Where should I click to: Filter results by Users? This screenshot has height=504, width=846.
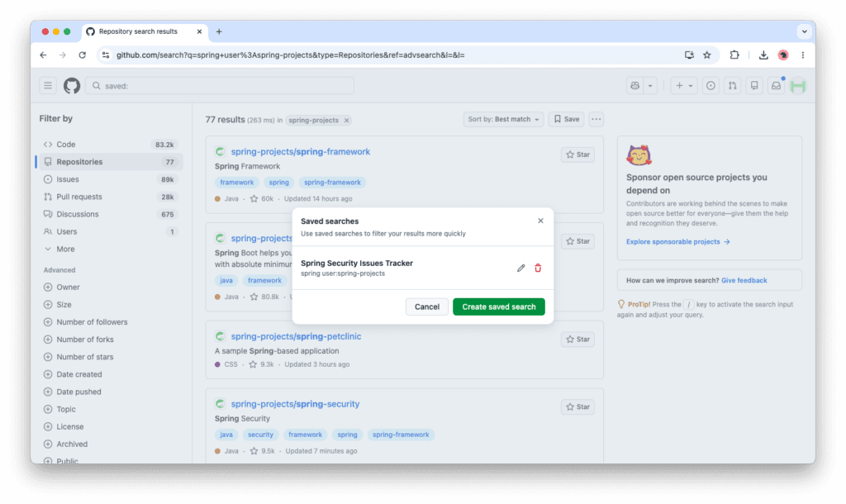coord(110,231)
